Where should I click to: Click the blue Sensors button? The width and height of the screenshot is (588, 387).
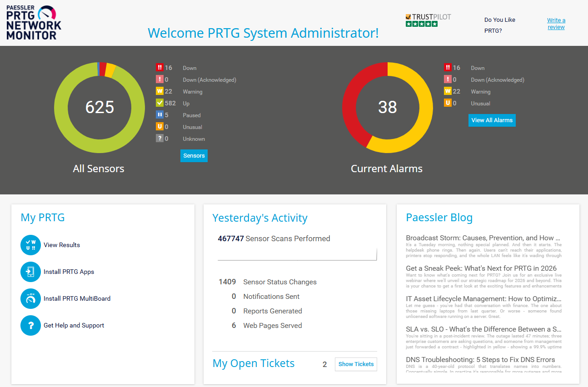[x=194, y=156]
